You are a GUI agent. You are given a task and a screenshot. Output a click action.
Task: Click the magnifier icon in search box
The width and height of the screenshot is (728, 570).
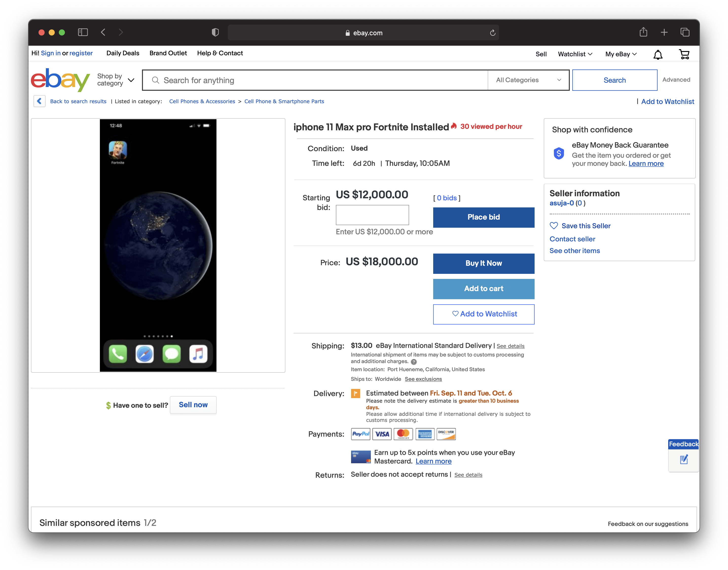click(x=155, y=80)
